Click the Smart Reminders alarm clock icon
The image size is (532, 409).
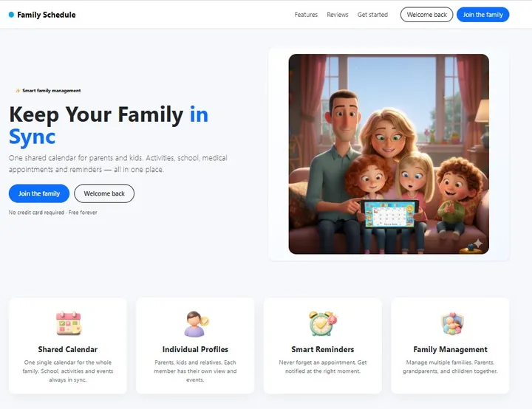(323, 323)
